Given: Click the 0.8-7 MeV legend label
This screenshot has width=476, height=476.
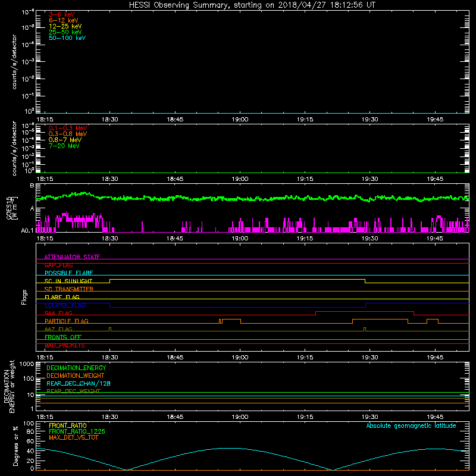Looking at the screenshot, I should pos(65,140).
